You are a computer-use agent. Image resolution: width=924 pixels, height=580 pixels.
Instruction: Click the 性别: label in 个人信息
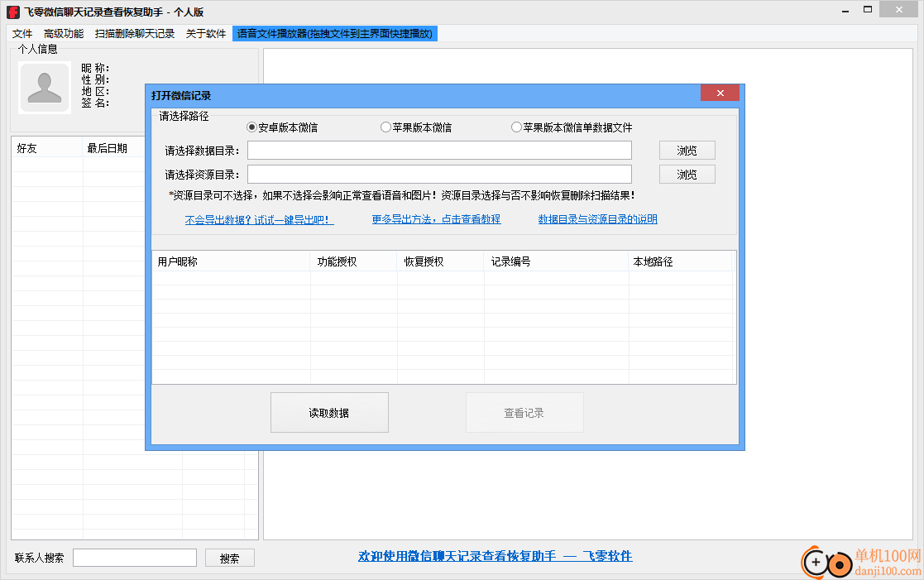tap(95, 79)
